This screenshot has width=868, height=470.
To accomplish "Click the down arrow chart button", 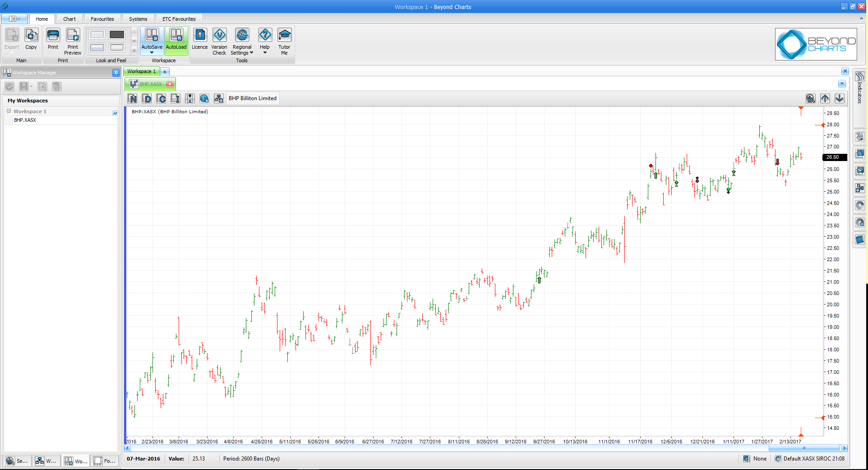I will (x=840, y=98).
